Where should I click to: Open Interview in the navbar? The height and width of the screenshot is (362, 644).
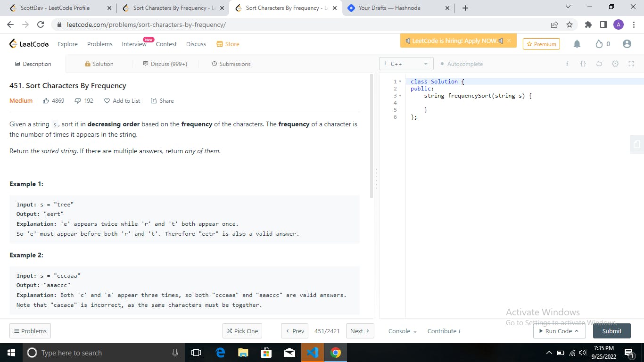(134, 44)
